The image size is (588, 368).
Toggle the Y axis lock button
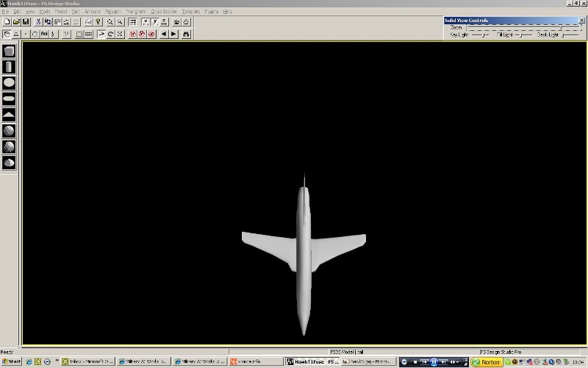tap(155, 22)
